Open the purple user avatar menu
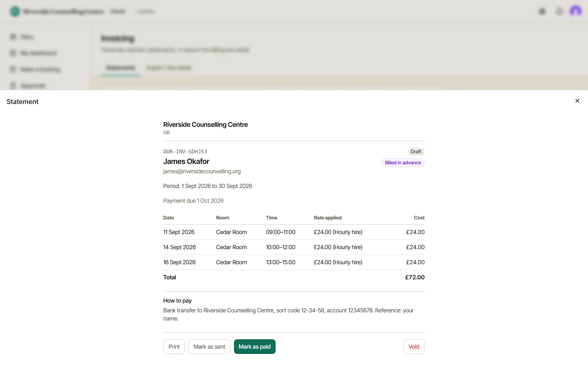The width and height of the screenshot is (588, 367). click(x=576, y=11)
